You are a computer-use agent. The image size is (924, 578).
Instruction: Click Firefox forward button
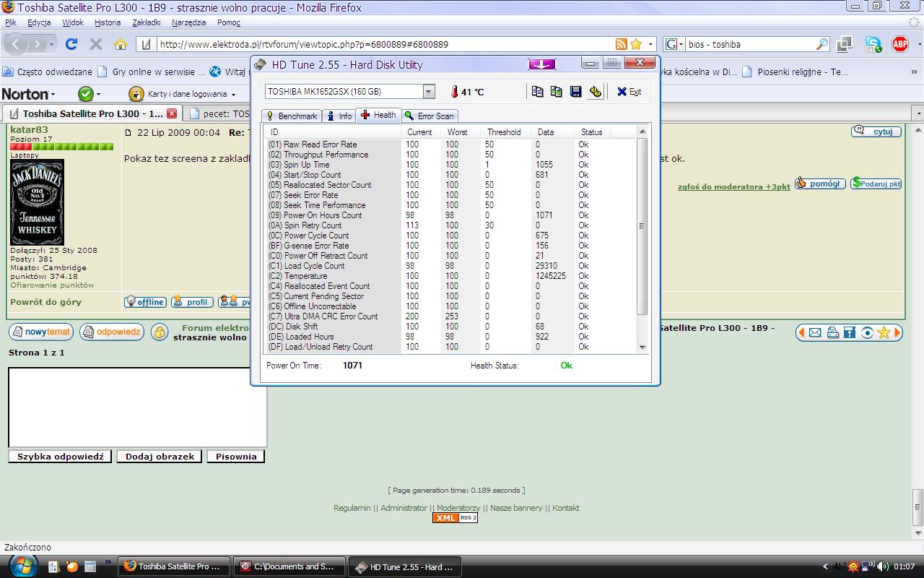38,44
